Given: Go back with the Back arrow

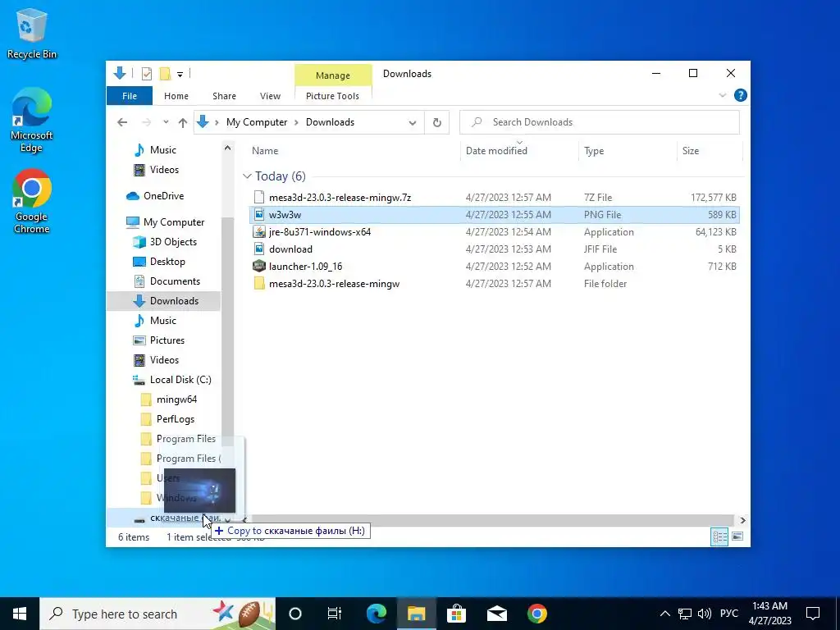Looking at the screenshot, I should coord(122,122).
